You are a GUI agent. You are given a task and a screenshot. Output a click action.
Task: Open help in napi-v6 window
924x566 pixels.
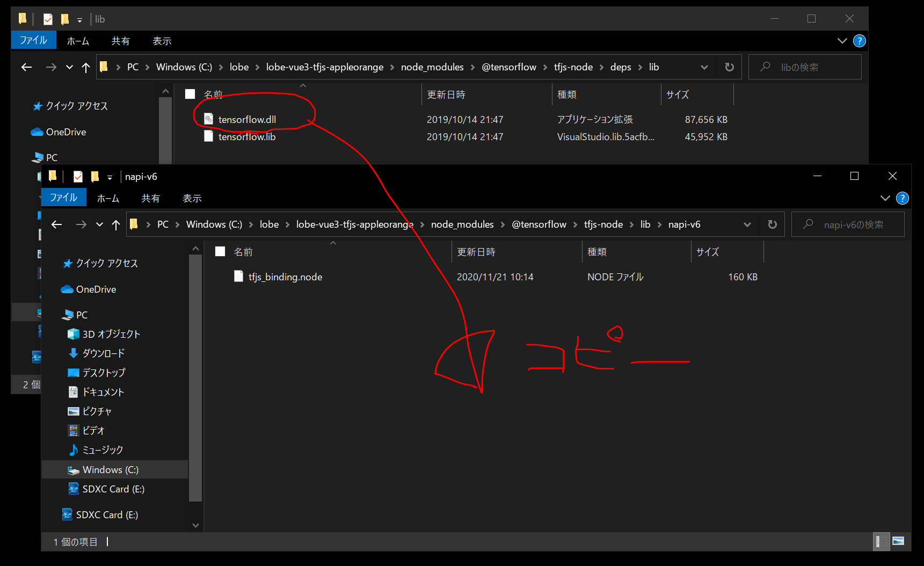903,198
